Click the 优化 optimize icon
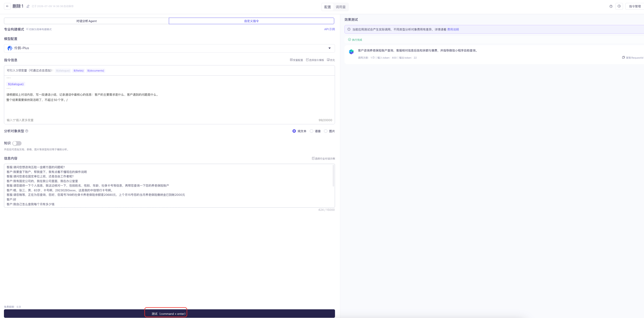The image size is (644, 318). (328, 60)
